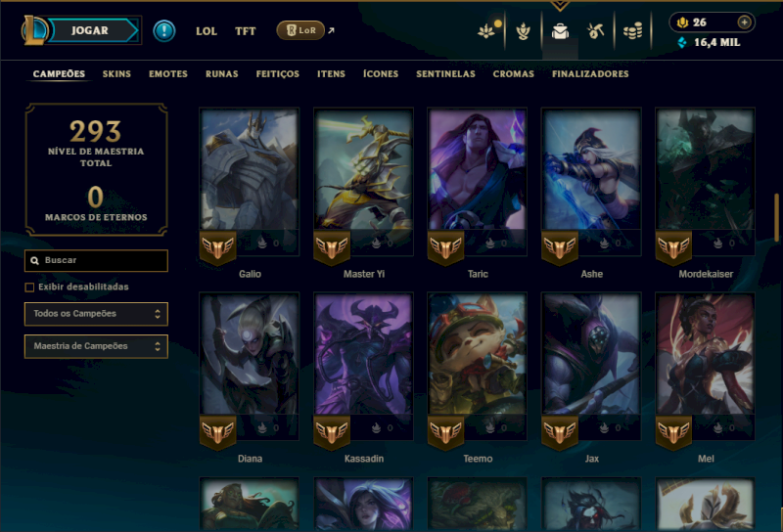Expand the Todos os Campeões dropdown

click(96, 314)
